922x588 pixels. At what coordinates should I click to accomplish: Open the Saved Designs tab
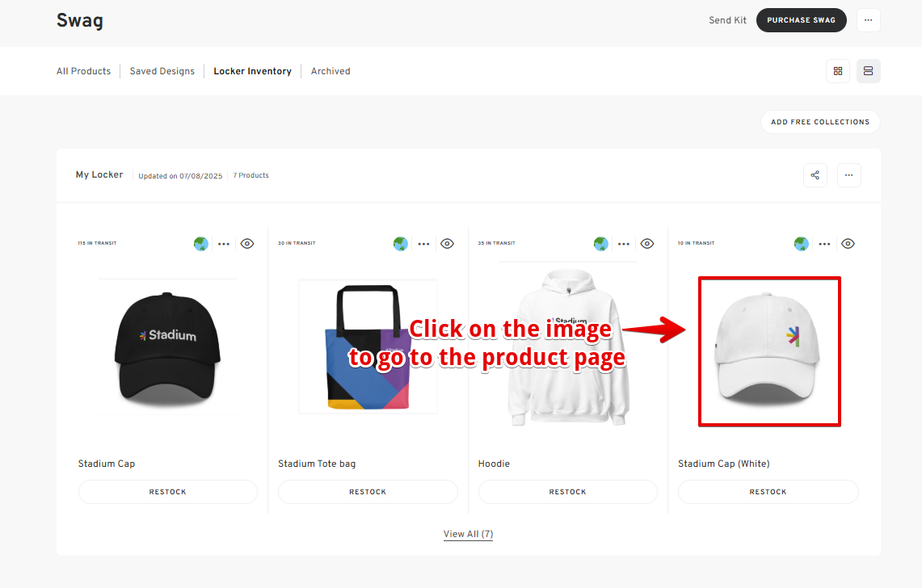pos(162,71)
